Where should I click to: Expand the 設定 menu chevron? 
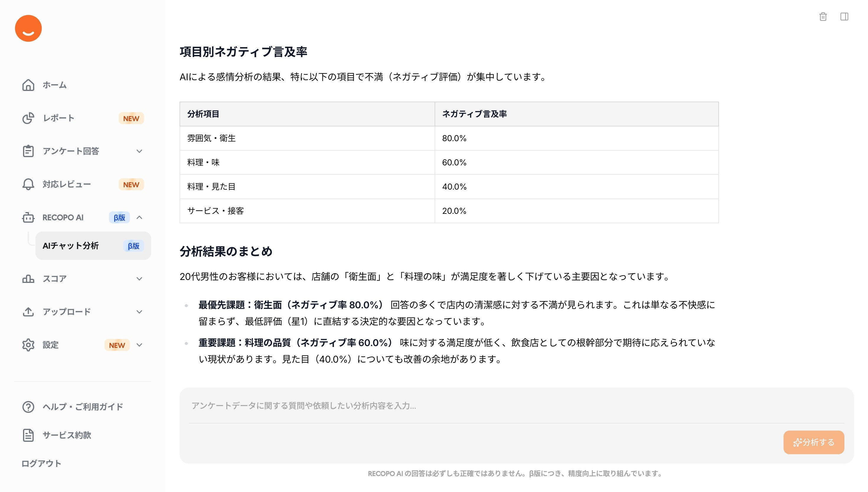coord(139,345)
